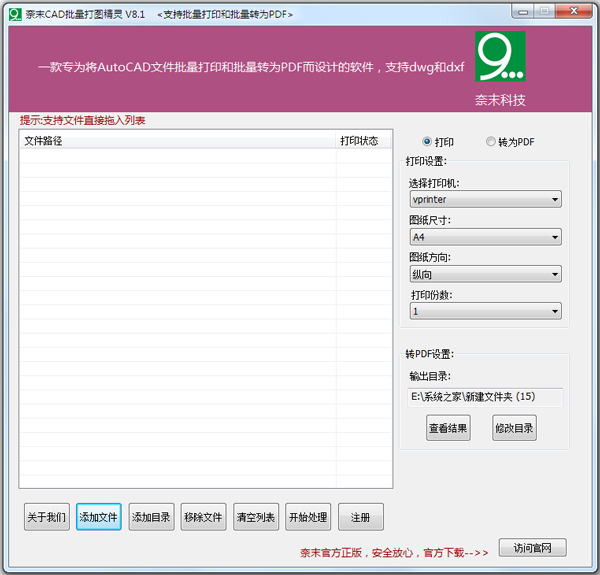Open the 图纸方向 纵向 dropdown

click(485, 274)
